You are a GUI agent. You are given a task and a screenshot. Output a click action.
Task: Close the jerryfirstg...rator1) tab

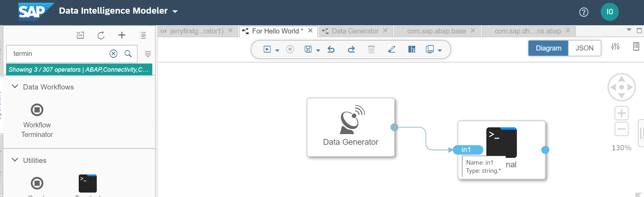(230, 31)
